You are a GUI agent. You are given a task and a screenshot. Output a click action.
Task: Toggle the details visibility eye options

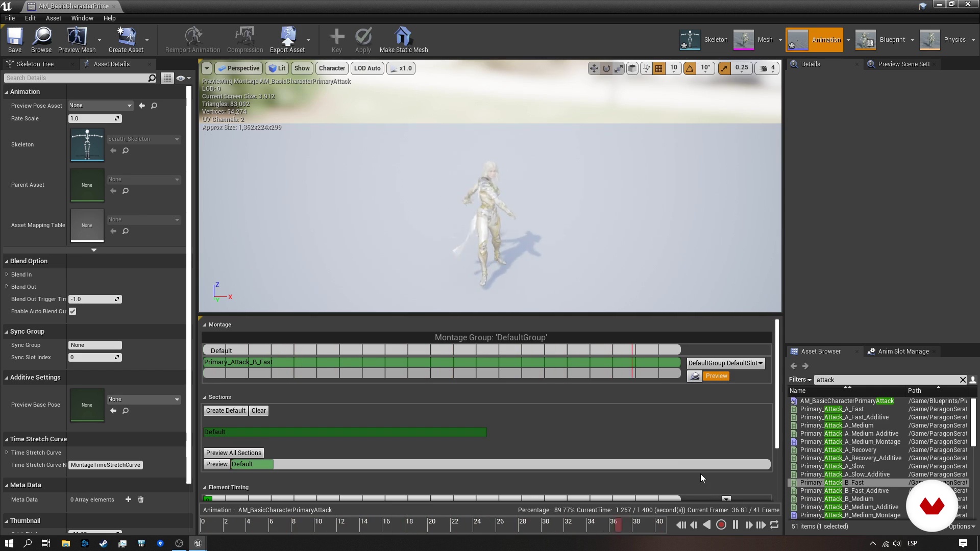pos(183,78)
